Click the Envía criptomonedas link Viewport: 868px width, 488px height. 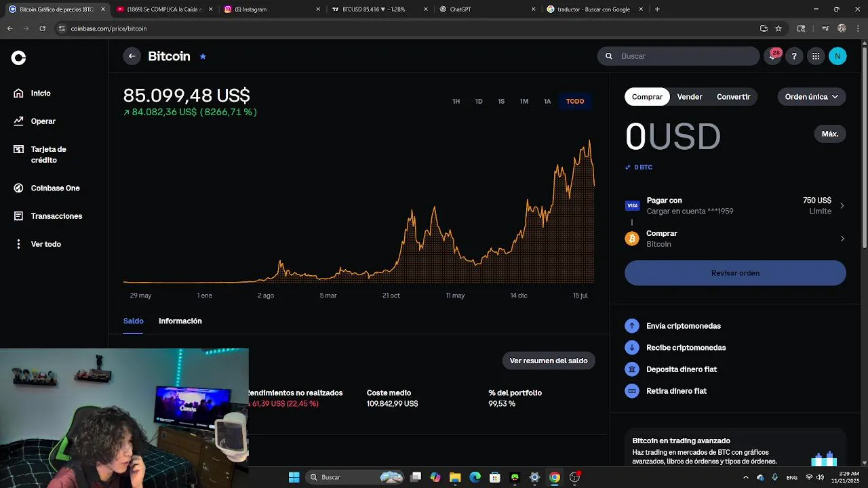(684, 326)
